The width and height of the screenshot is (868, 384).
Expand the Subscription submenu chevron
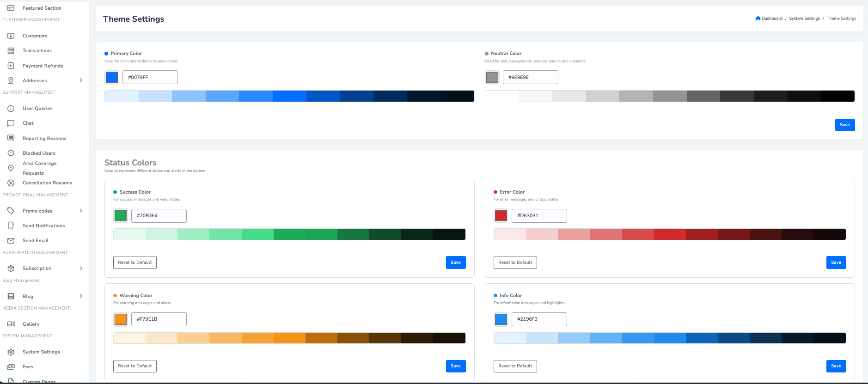coord(81,268)
